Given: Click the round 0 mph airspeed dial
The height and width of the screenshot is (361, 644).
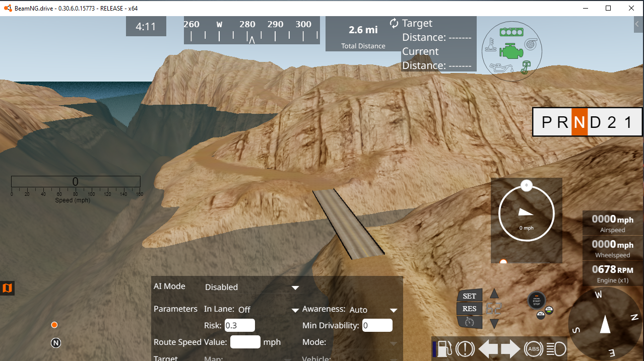Looking at the screenshot, I should click(526, 213).
